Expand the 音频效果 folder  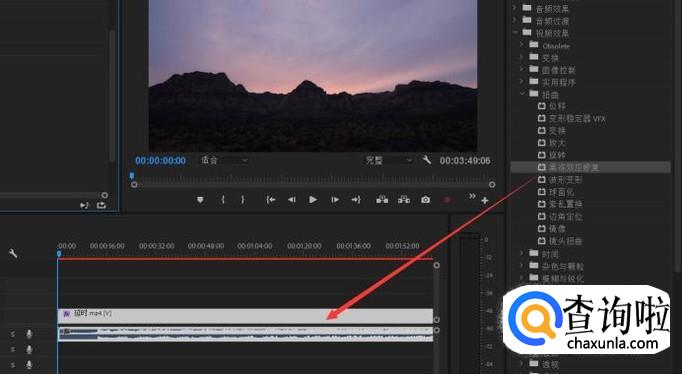(515, 8)
